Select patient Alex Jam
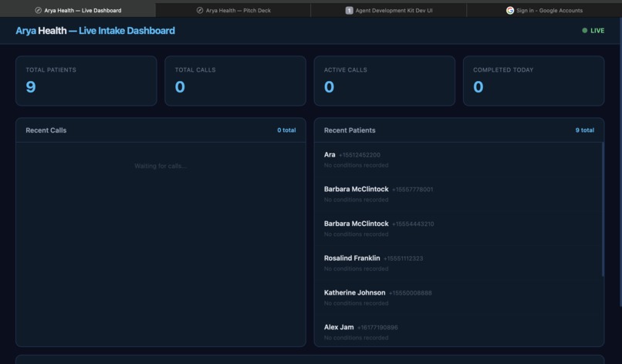The height and width of the screenshot is (364, 622). coord(458,331)
